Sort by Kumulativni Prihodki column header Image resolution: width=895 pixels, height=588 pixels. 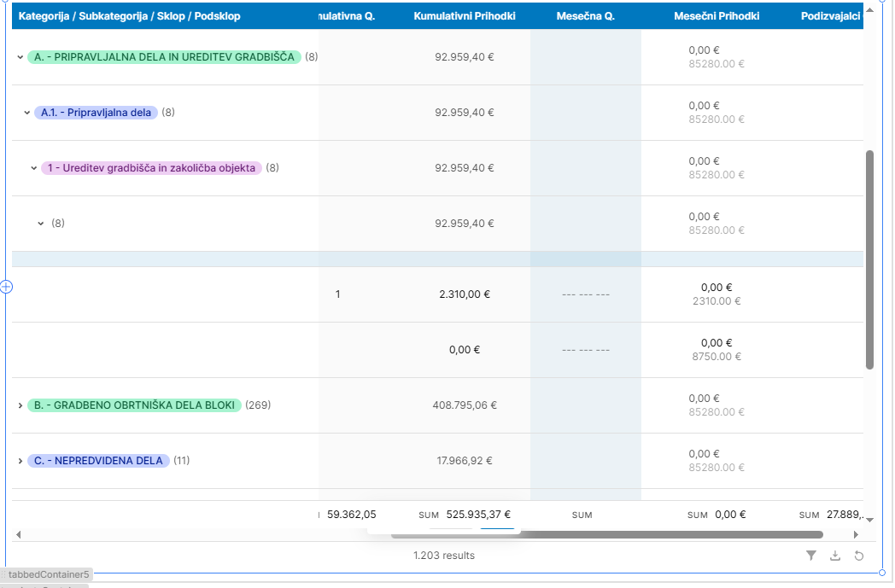pyautogui.click(x=464, y=16)
